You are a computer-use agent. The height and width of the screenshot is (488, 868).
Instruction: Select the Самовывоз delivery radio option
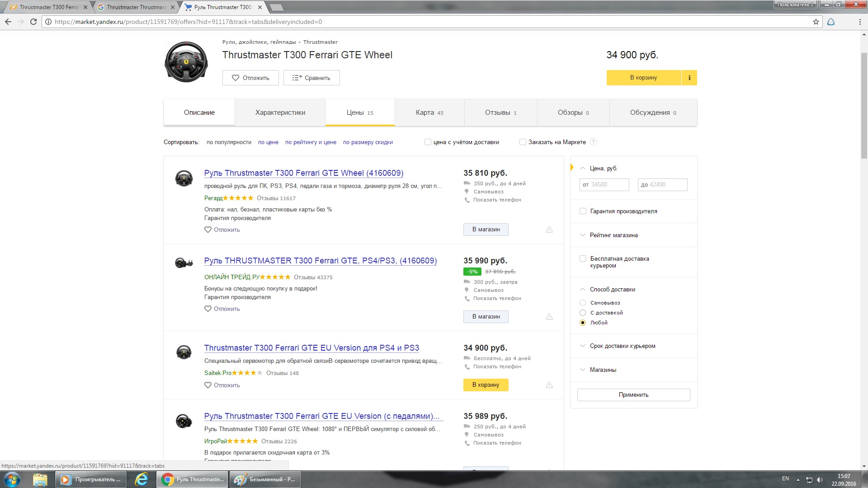[x=583, y=303]
